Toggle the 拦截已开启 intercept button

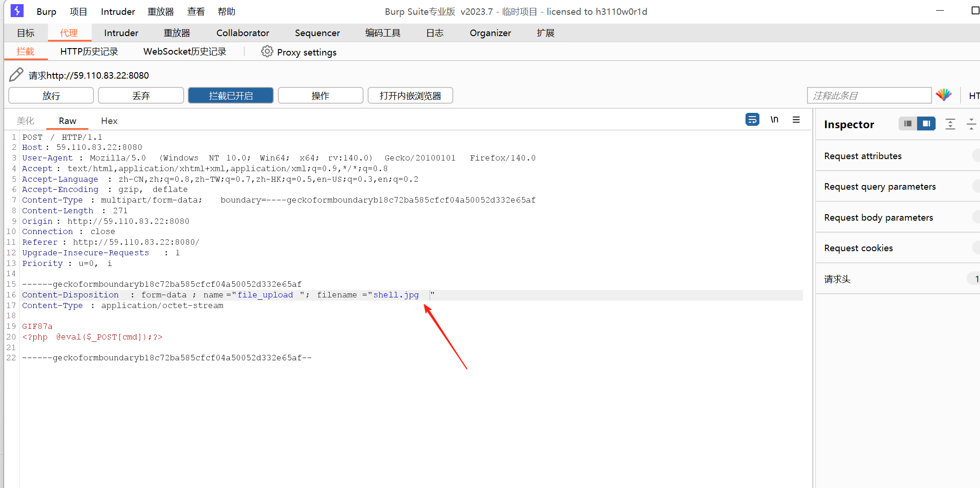(x=231, y=96)
